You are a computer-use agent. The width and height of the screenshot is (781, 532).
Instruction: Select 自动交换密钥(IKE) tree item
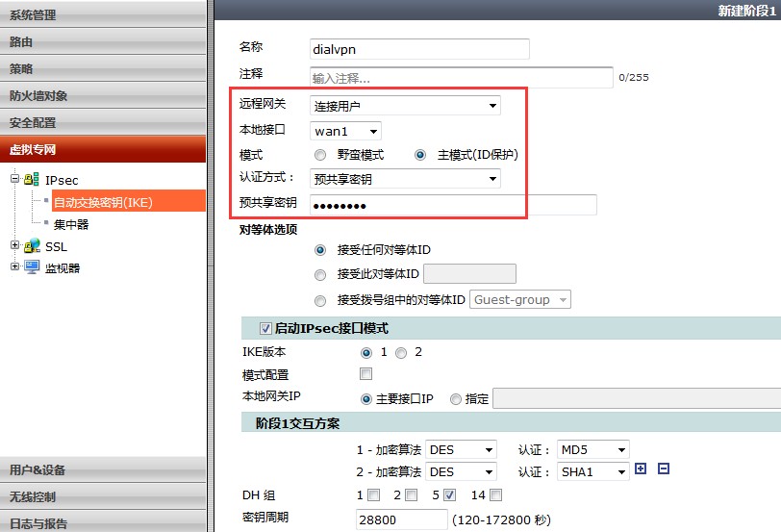103,201
